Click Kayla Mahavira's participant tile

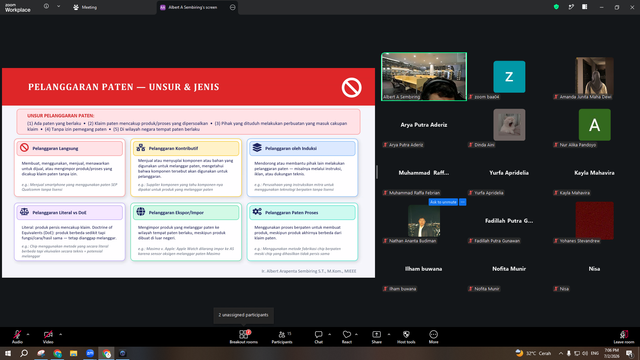coord(594,173)
